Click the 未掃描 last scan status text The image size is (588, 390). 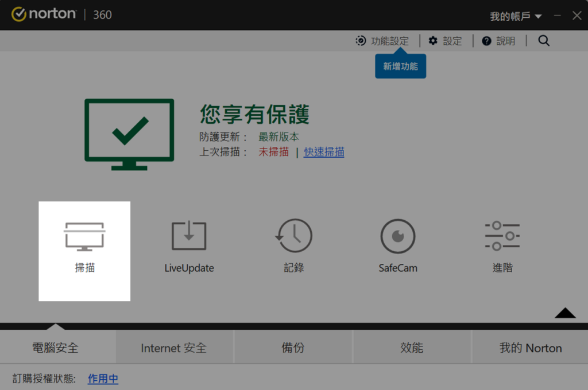274,152
